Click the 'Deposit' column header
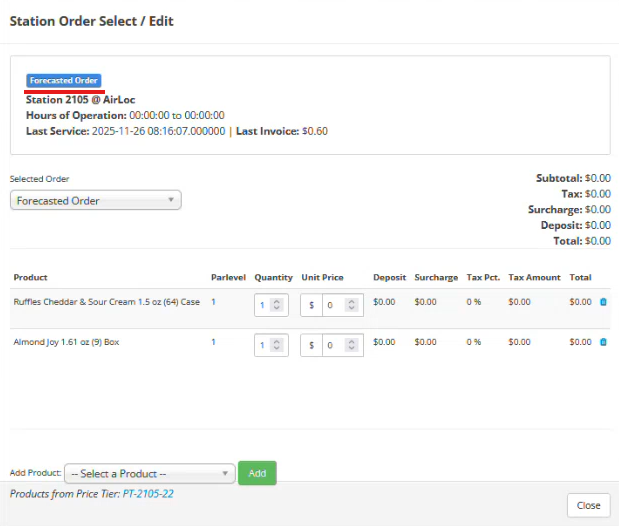619x526 pixels. point(390,277)
